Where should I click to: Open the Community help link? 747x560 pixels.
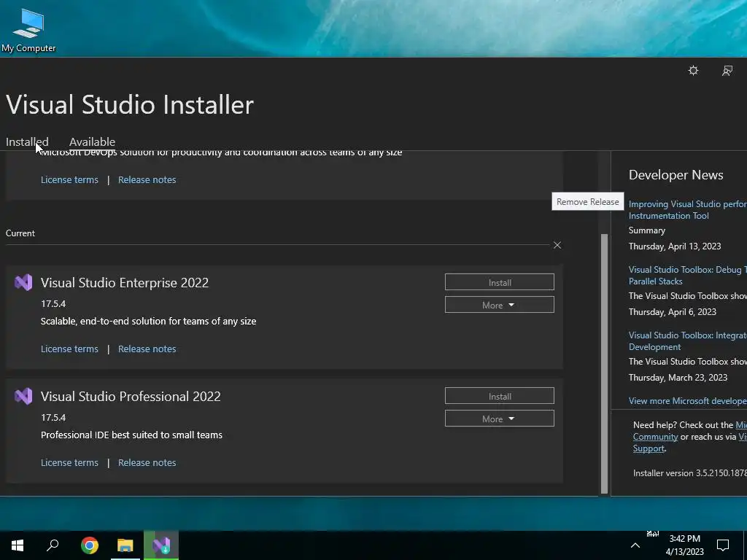coord(655,437)
